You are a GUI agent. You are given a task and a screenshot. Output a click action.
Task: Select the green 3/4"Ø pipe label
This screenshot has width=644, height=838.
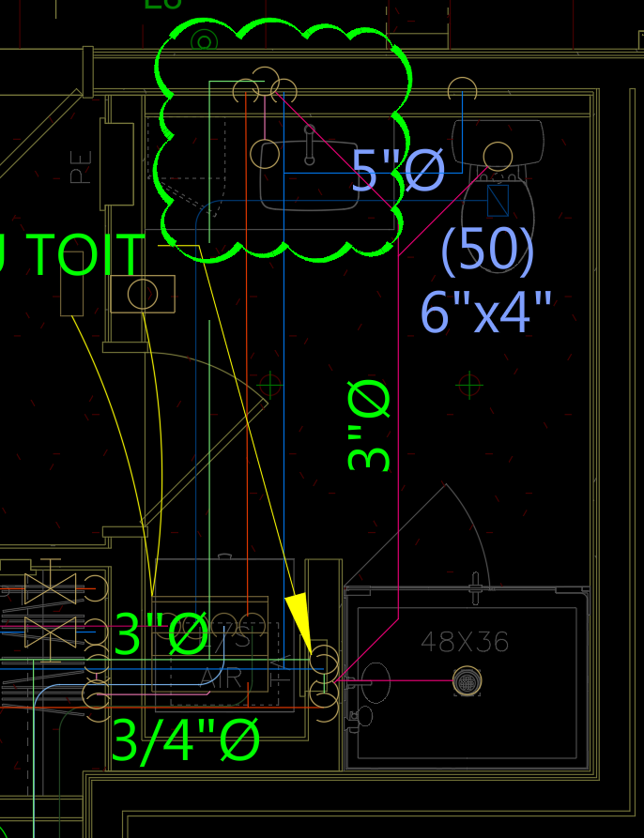185,741
